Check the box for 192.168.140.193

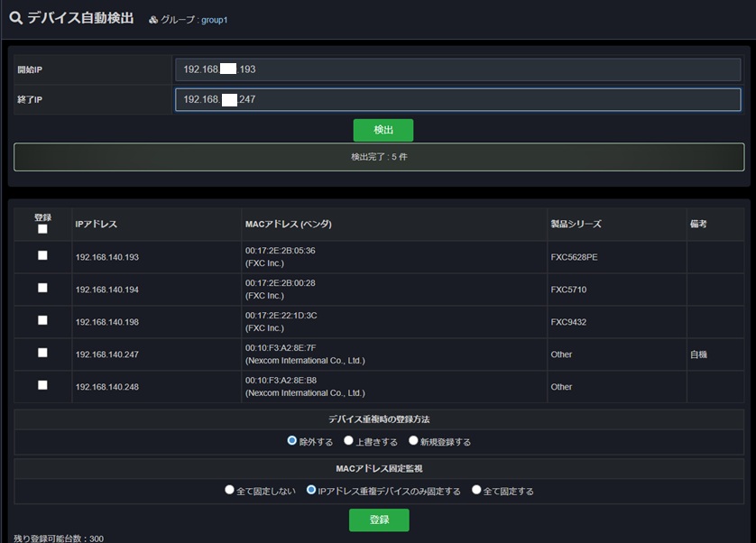point(42,255)
